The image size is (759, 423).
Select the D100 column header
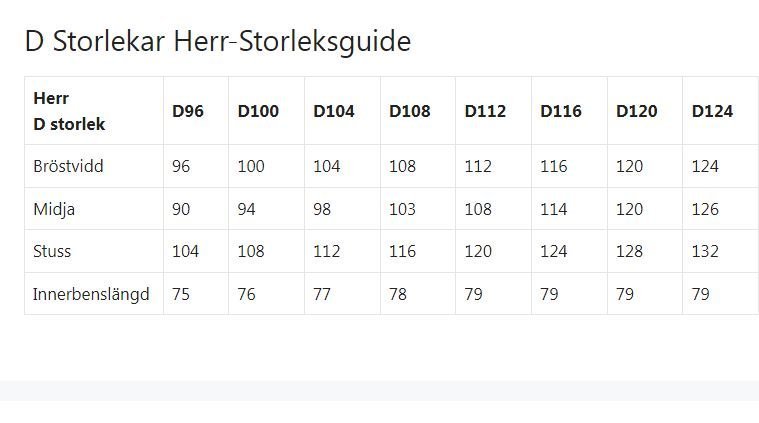(x=258, y=111)
